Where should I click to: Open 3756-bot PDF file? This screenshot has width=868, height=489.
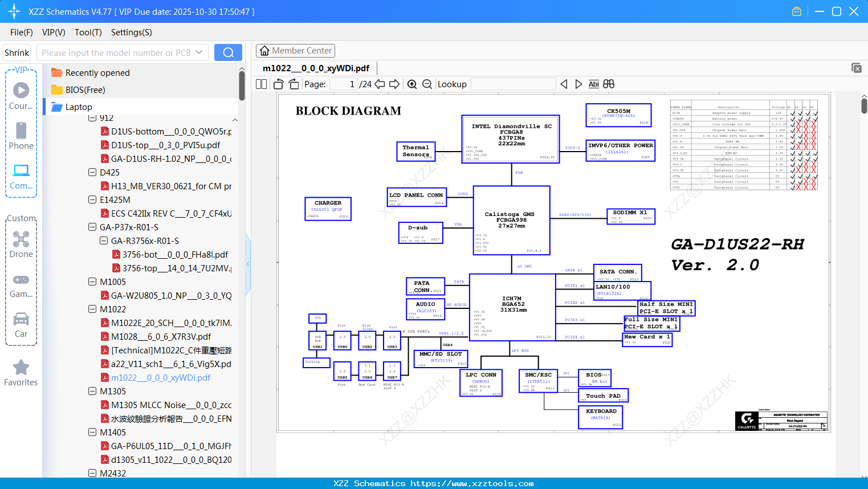[x=170, y=254]
